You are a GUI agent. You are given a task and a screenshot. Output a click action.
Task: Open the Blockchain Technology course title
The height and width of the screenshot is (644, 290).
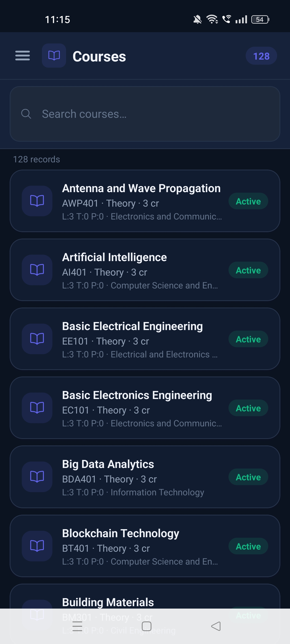point(121,533)
